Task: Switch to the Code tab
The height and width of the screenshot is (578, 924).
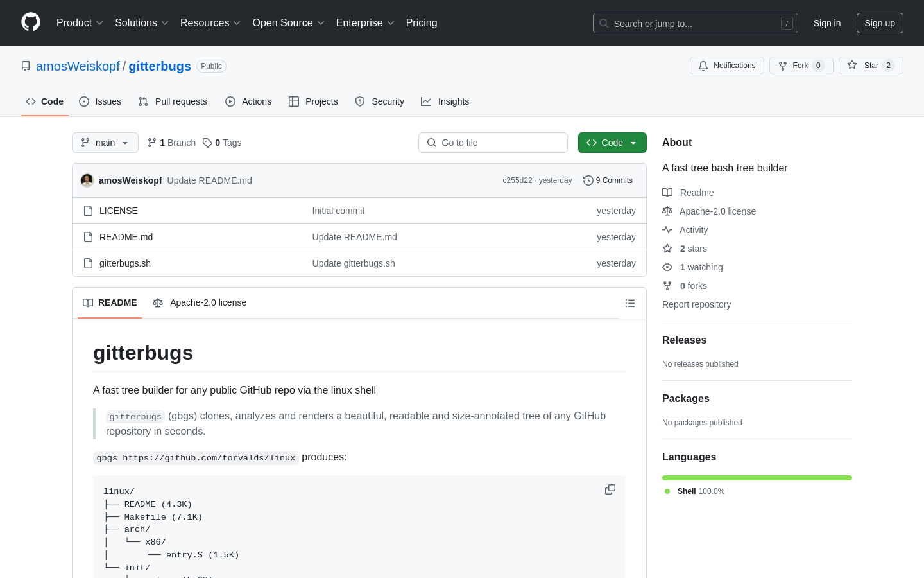Action: point(45,101)
